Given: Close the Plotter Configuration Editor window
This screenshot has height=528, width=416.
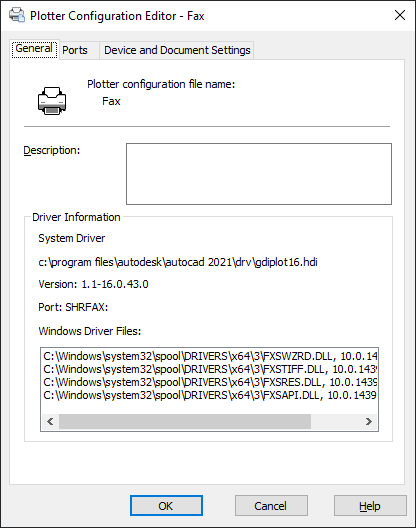Looking at the screenshot, I should click(x=400, y=15).
